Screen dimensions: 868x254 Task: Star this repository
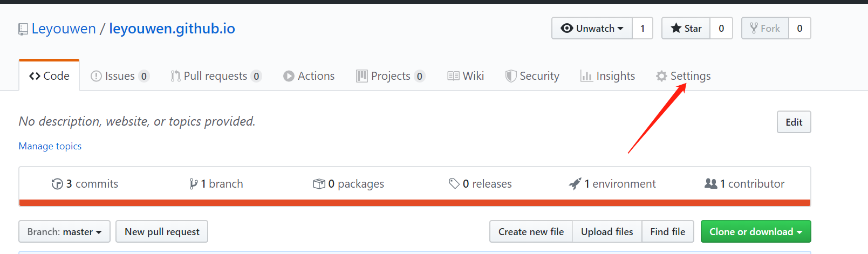(x=686, y=29)
